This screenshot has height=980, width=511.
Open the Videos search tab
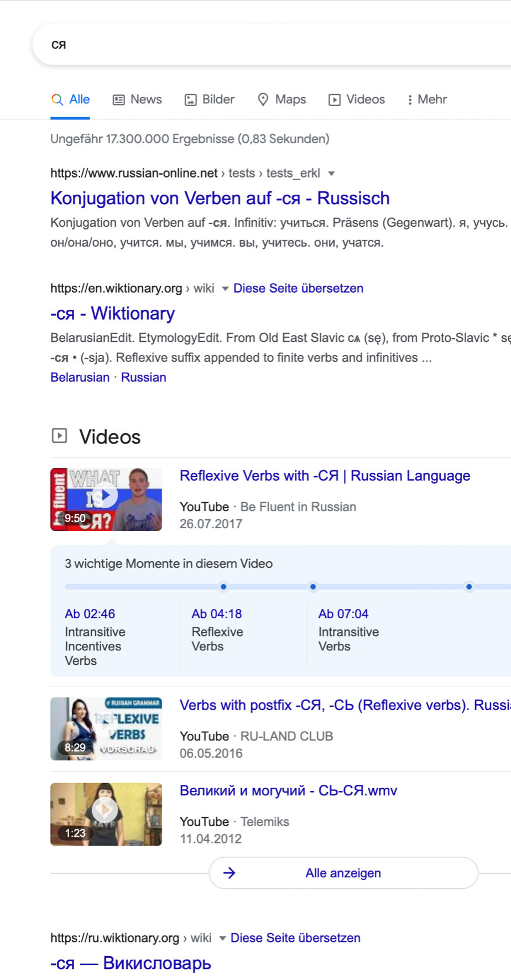pyautogui.click(x=357, y=100)
